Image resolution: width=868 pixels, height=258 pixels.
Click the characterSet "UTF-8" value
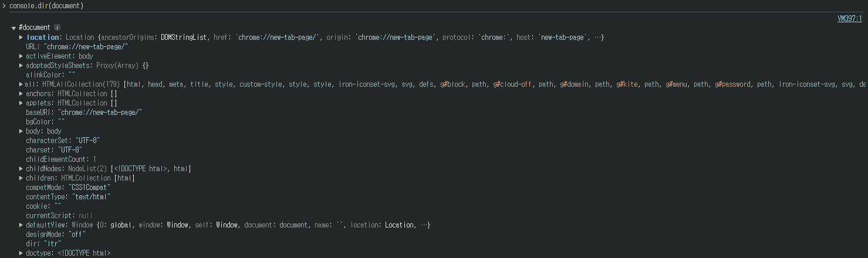pyautogui.click(x=88, y=141)
